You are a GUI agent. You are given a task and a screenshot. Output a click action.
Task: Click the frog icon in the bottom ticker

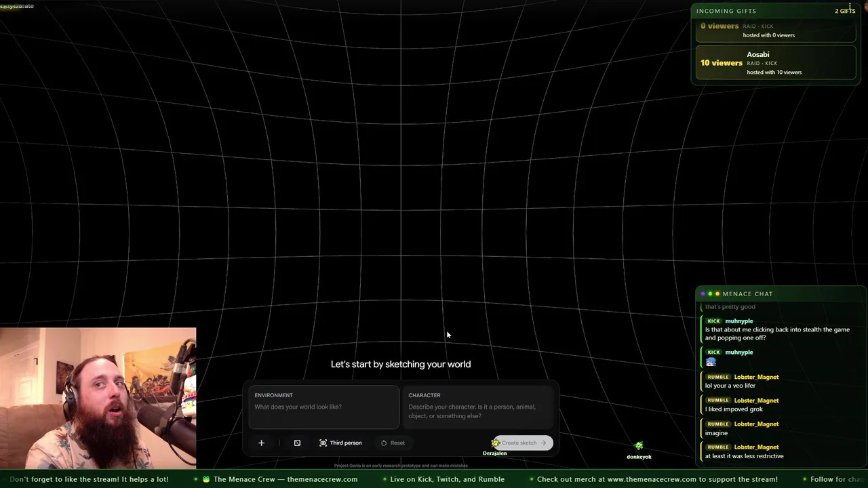coord(206,479)
